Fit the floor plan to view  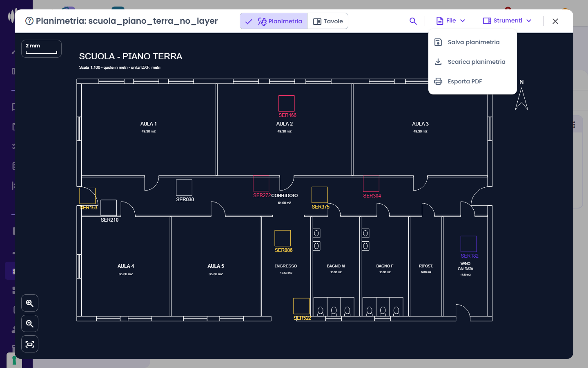coord(30,344)
